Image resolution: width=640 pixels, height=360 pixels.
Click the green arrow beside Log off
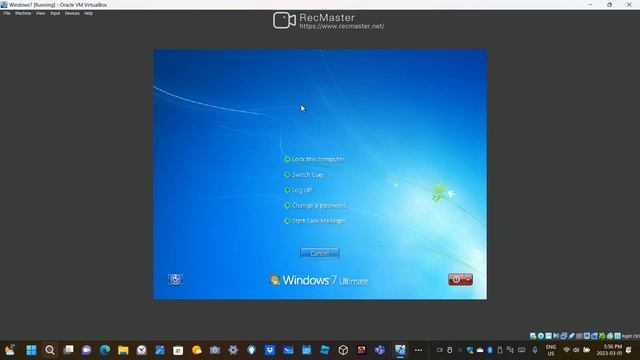click(287, 190)
